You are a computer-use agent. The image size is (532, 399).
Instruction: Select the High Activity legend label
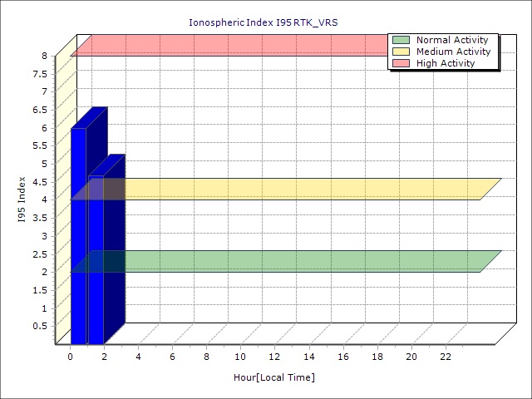click(x=446, y=63)
